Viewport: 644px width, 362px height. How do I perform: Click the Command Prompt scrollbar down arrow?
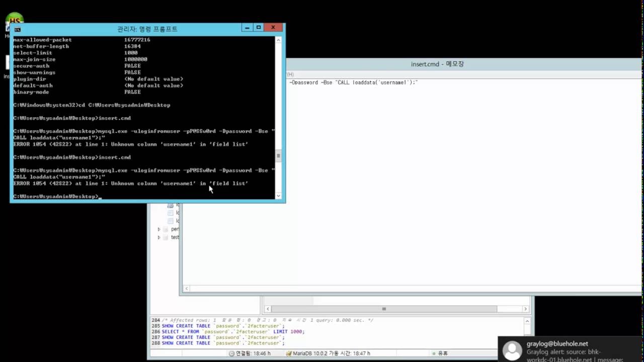(x=279, y=196)
